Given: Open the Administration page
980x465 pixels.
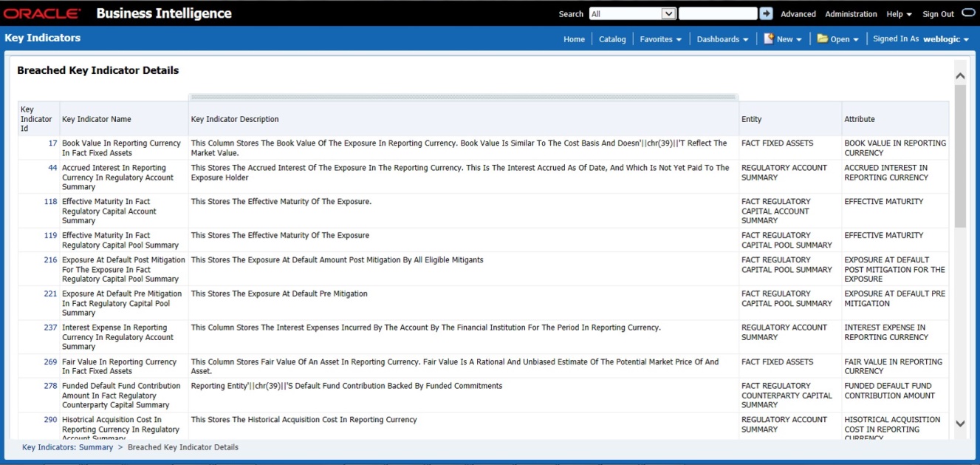Looking at the screenshot, I should (851, 14).
